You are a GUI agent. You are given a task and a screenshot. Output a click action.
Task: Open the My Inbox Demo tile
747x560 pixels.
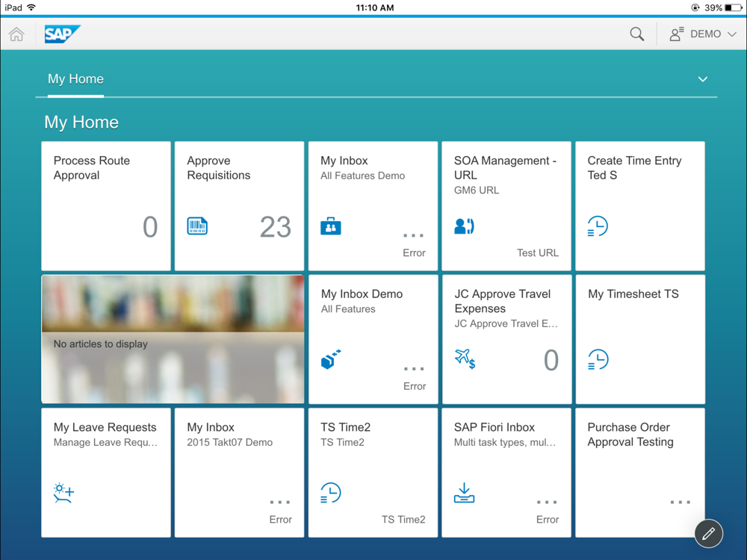coord(373,339)
